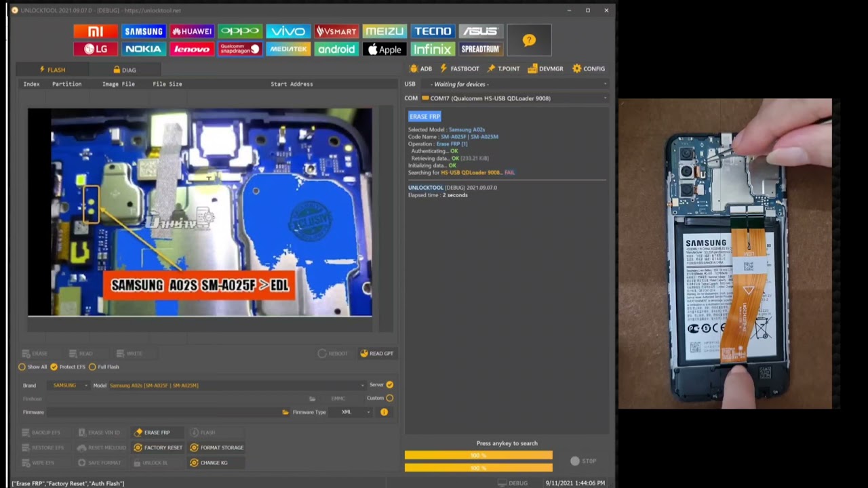This screenshot has width=868, height=488.
Task: Select the Lenovo brand logo
Action: point(191,49)
